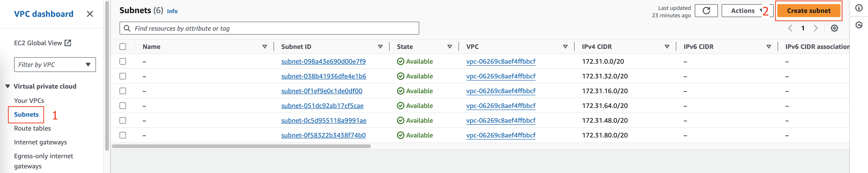Go to Your VPCs
This screenshot has width=868, height=173.
coord(29,100)
